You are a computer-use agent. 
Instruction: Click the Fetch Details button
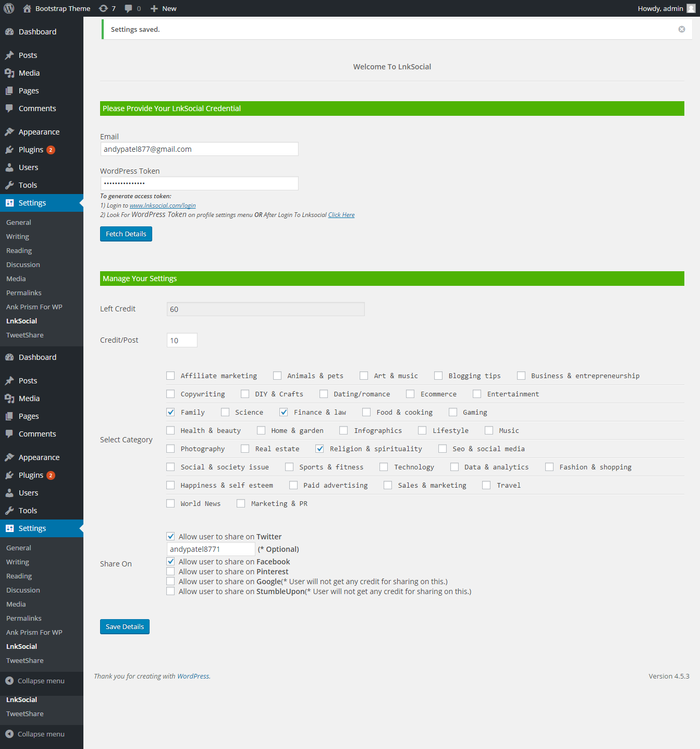point(126,234)
